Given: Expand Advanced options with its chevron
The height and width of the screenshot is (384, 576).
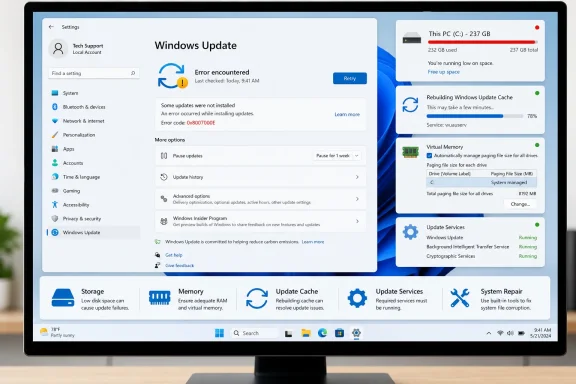Looking at the screenshot, I should (357, 199).
